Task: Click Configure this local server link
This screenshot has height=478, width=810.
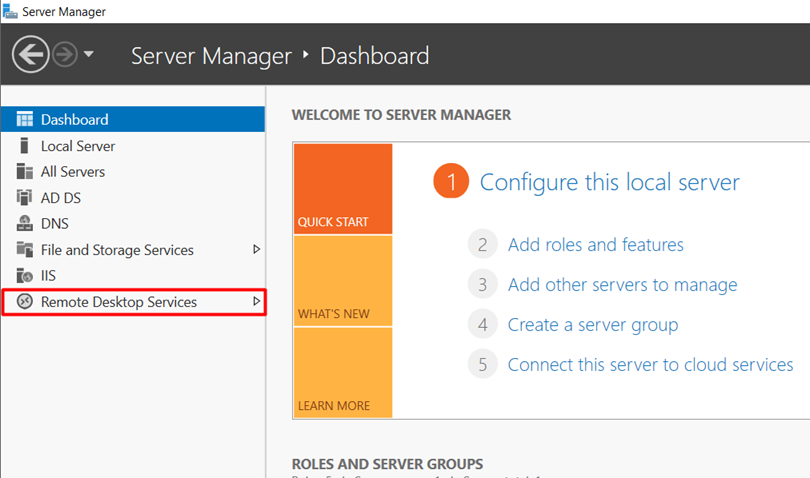Action: [609, 182]
